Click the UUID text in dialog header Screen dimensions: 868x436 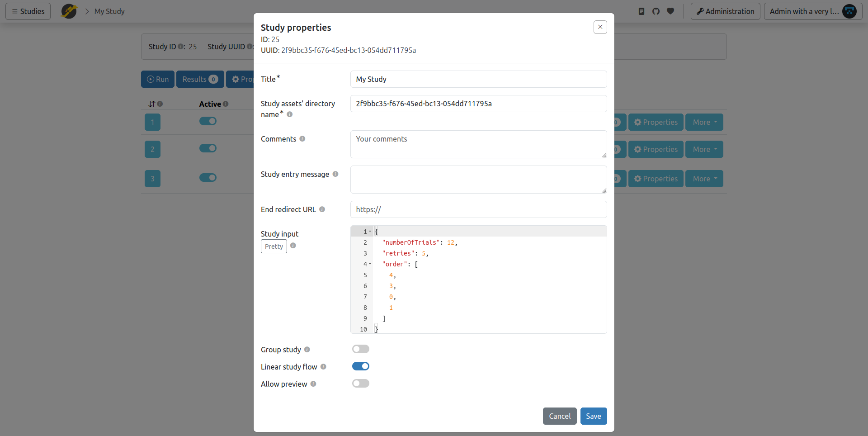tap(338, 50)
